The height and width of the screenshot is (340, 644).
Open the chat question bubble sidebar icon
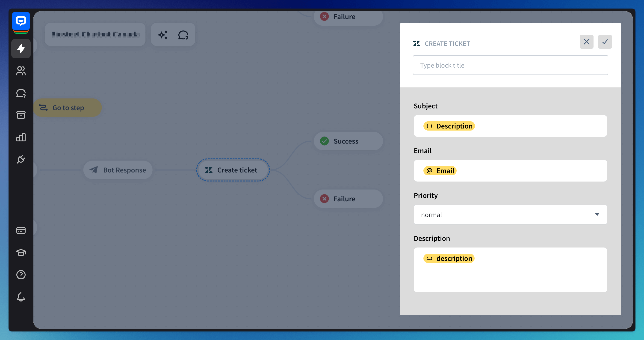tap(21, 93)
